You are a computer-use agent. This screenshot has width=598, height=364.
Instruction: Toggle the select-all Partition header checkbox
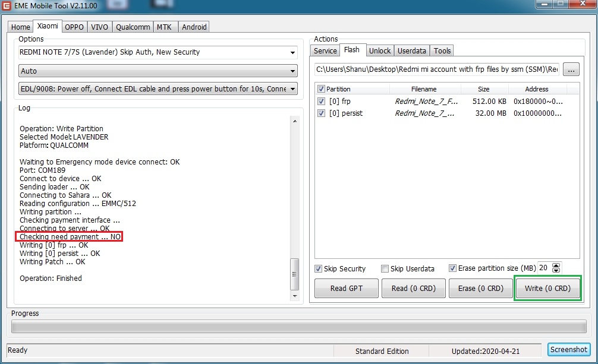(x=321, y=89)
